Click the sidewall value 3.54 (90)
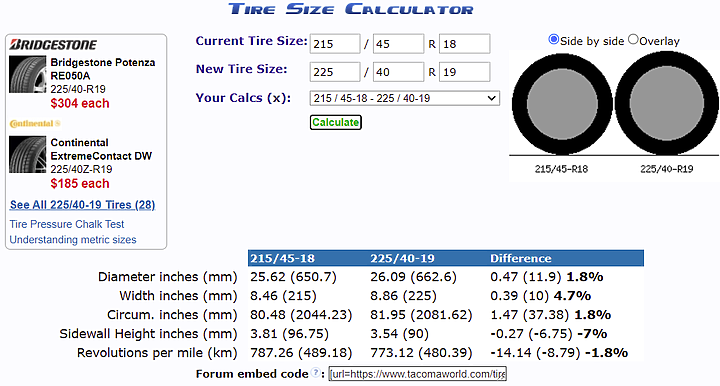Viewport: 720px width, 386px height. (399, 334)
